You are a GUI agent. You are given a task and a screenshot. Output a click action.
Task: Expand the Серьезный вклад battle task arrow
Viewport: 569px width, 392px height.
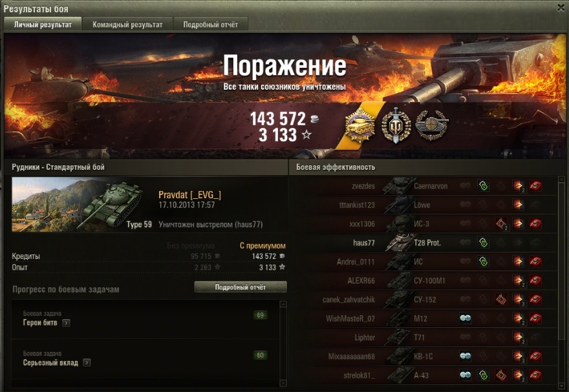point(87,363)
